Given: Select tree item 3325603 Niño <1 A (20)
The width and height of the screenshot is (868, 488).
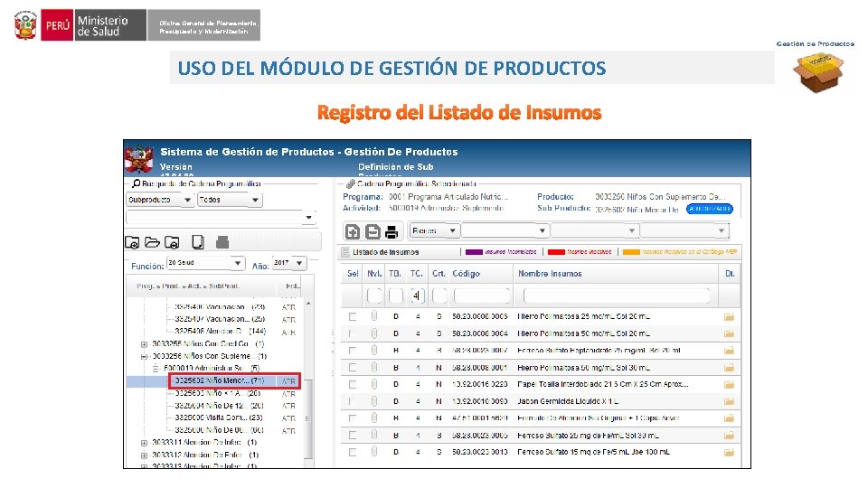Looking at the screenshot, I should click(x=218, y=393).
